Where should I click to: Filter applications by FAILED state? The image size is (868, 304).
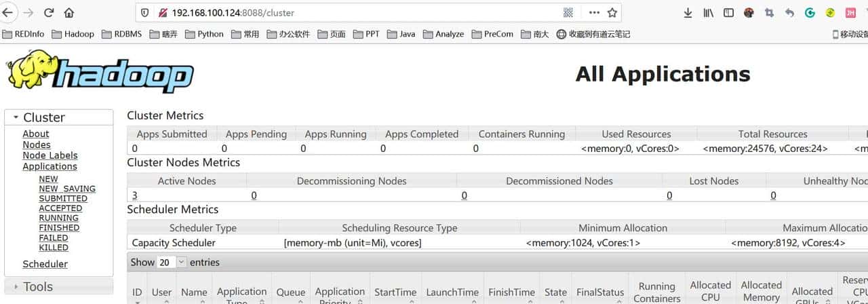coord(54,237)
